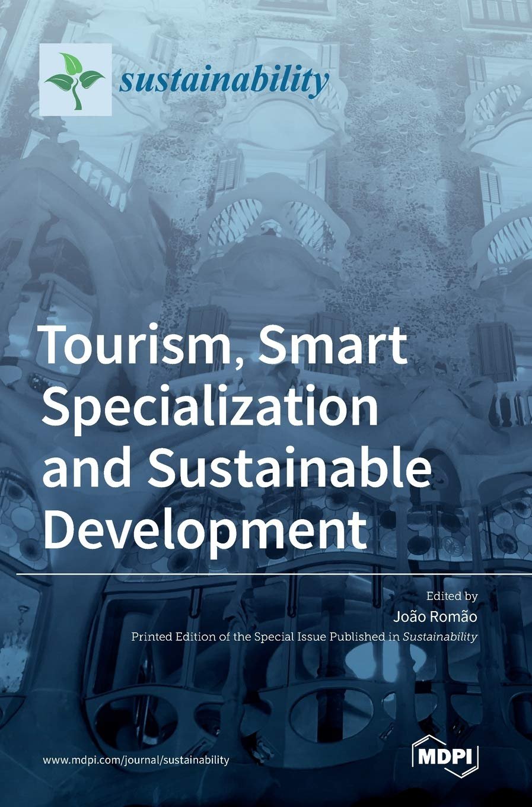Select the editor name João Romão
532x807 pixels.
435,616
